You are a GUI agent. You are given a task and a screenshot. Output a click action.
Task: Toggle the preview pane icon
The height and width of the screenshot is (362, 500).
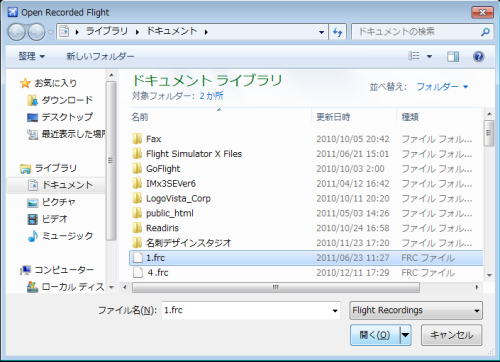tap(453, 56)
